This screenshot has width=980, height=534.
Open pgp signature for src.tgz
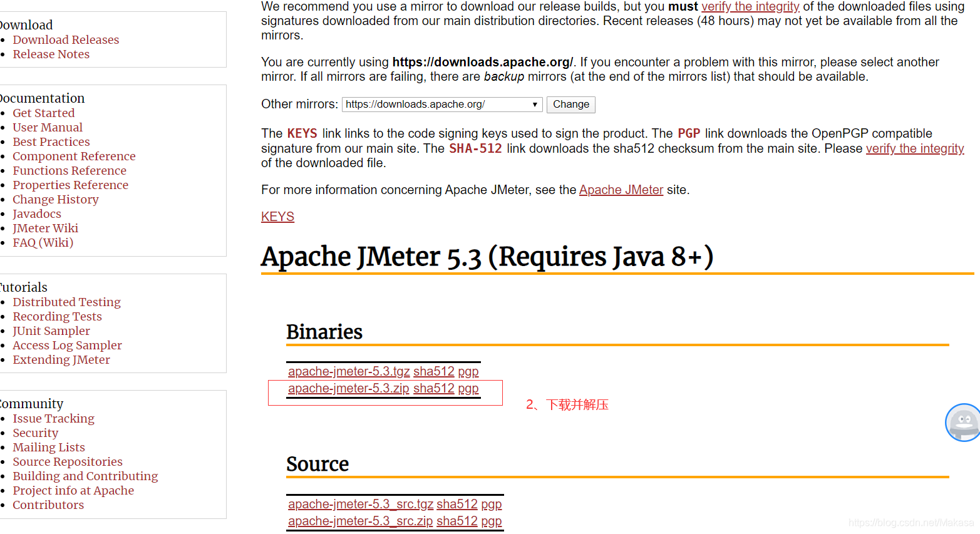(x=492, y=504)
